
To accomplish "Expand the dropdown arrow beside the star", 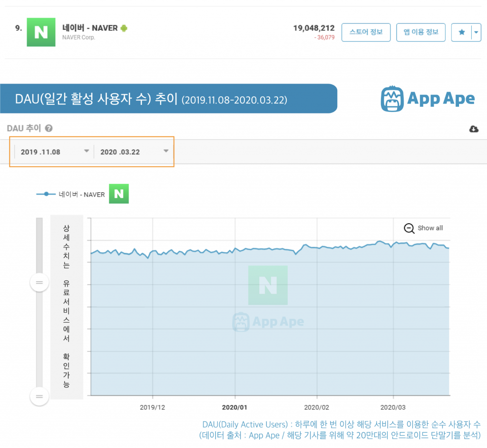I will pyautogui.click(x=476, y=32).
